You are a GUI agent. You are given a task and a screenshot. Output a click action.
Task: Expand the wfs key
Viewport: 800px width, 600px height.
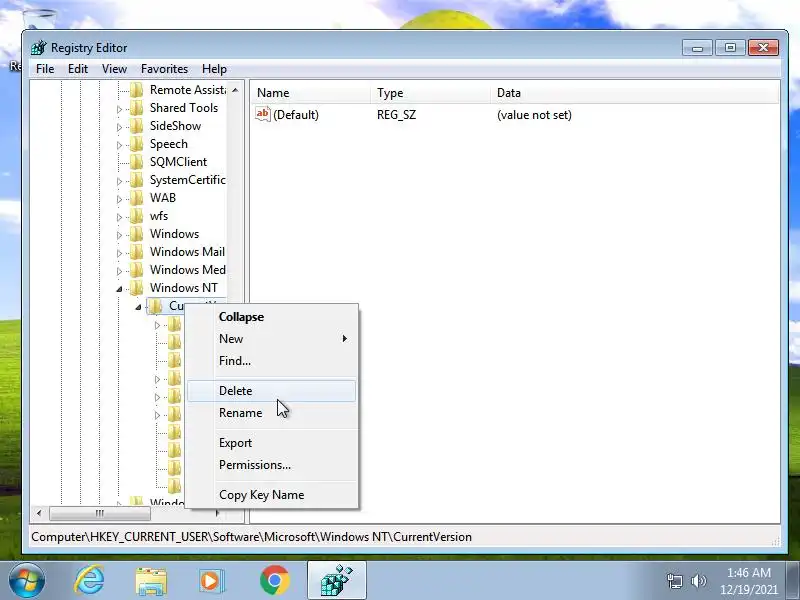(119, 217)
